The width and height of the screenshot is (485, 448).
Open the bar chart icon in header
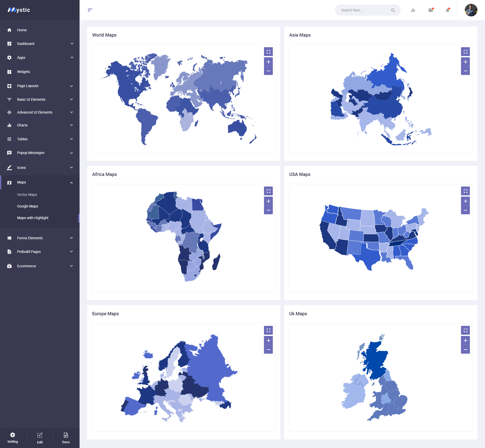pos(413,10)
